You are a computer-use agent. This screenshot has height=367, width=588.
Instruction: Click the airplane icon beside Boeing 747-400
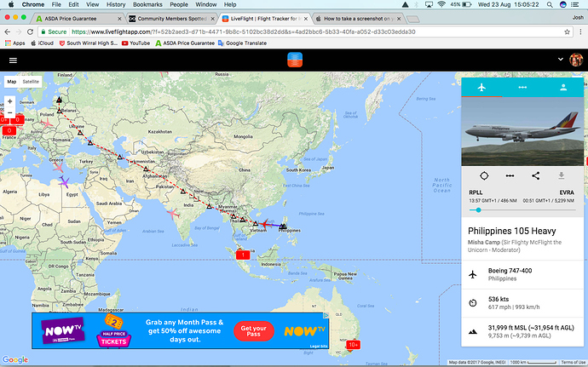[x=473, y=274]
